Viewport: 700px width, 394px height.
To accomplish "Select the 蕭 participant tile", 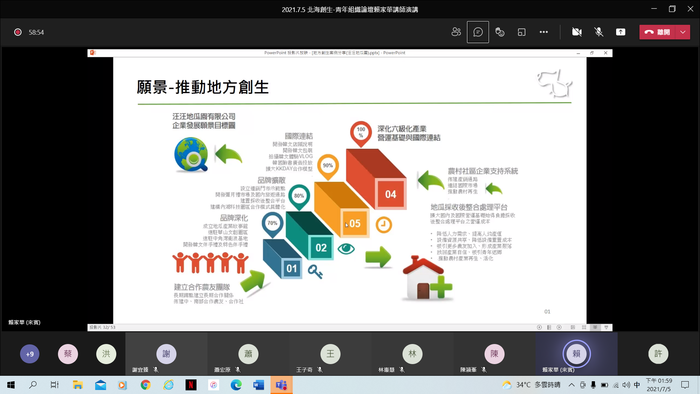I will (248, 354).
